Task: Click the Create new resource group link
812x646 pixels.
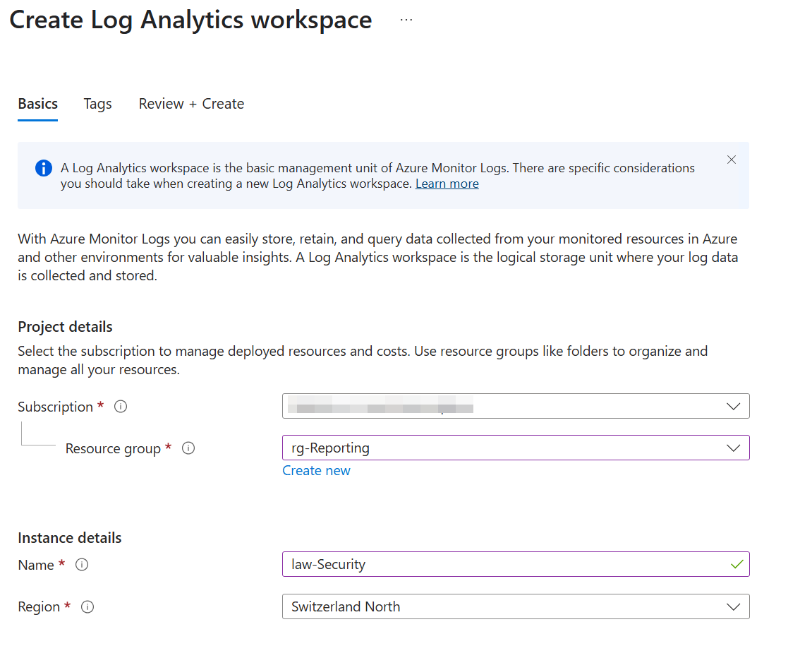Action: [x=317, y=470]
